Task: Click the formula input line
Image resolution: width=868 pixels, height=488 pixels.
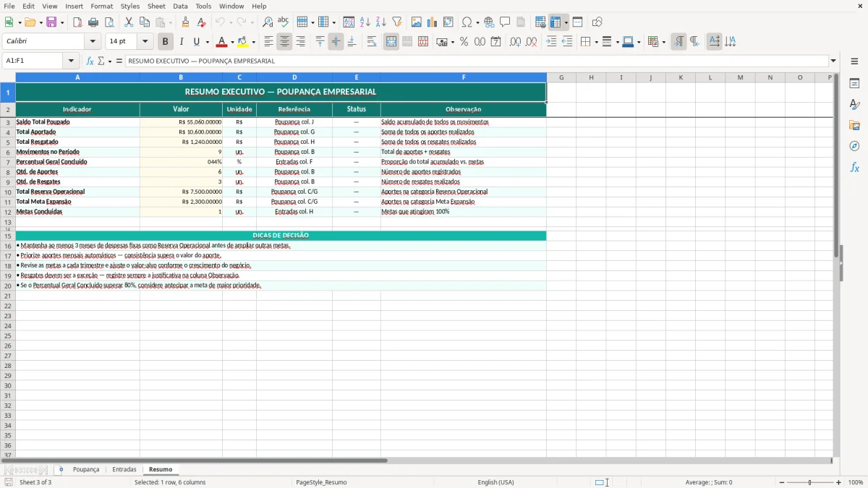Action: pyautogui.click(x=477, y=61)
